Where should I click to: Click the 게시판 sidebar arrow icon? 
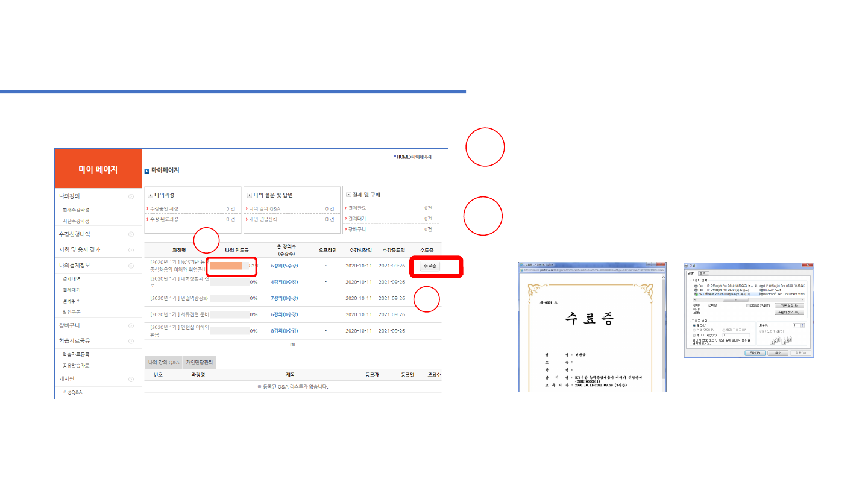pos(131,379)
